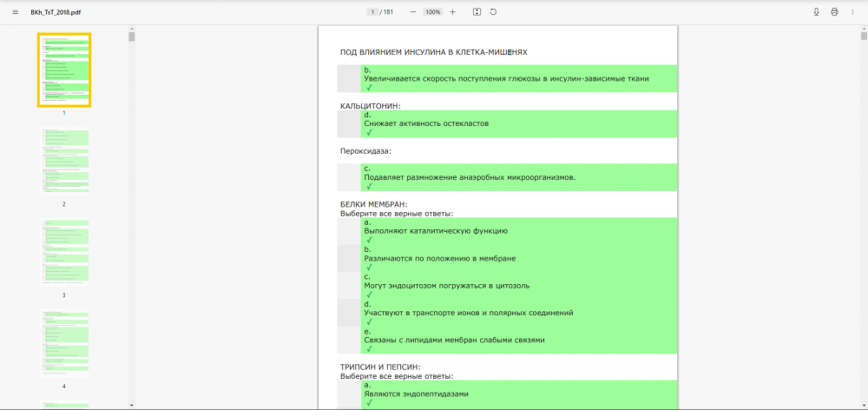Click the scroll down arrow of thumbnail panel

[x=132, y=405]
